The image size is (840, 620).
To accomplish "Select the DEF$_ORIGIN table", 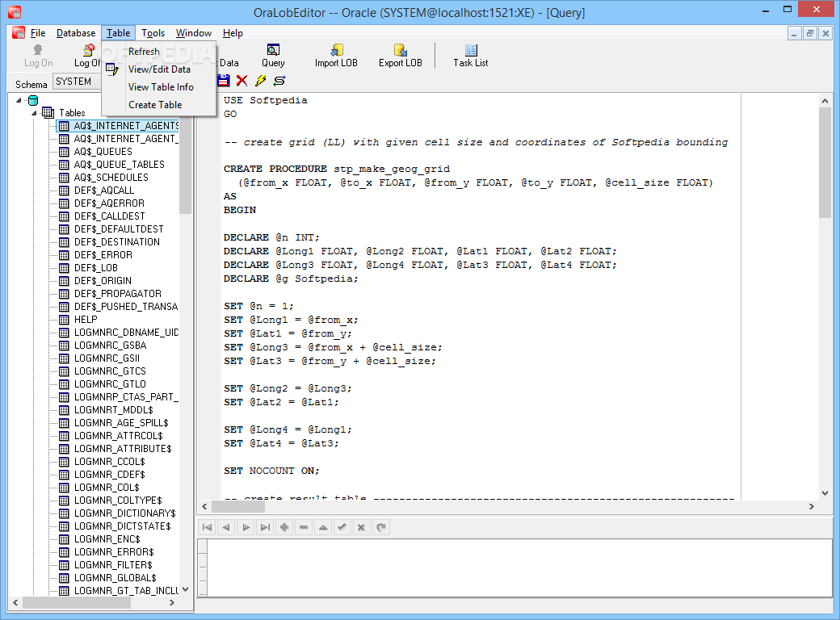I will 103,281.
